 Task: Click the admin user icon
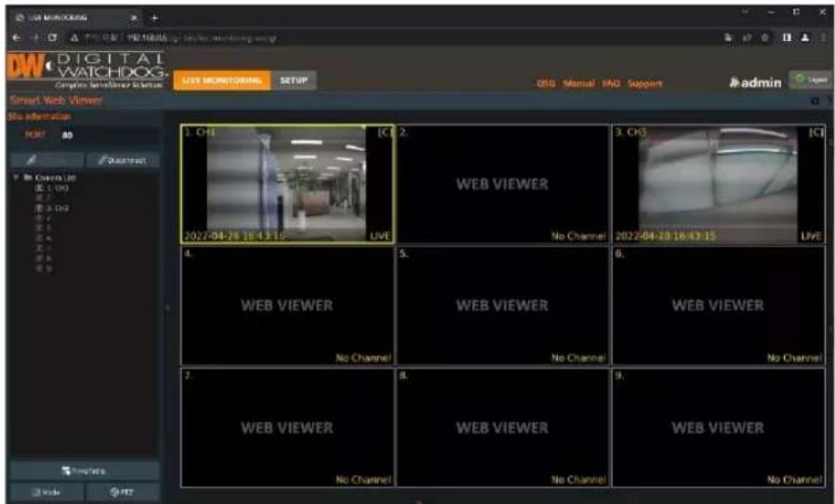[x=735, y=83]
